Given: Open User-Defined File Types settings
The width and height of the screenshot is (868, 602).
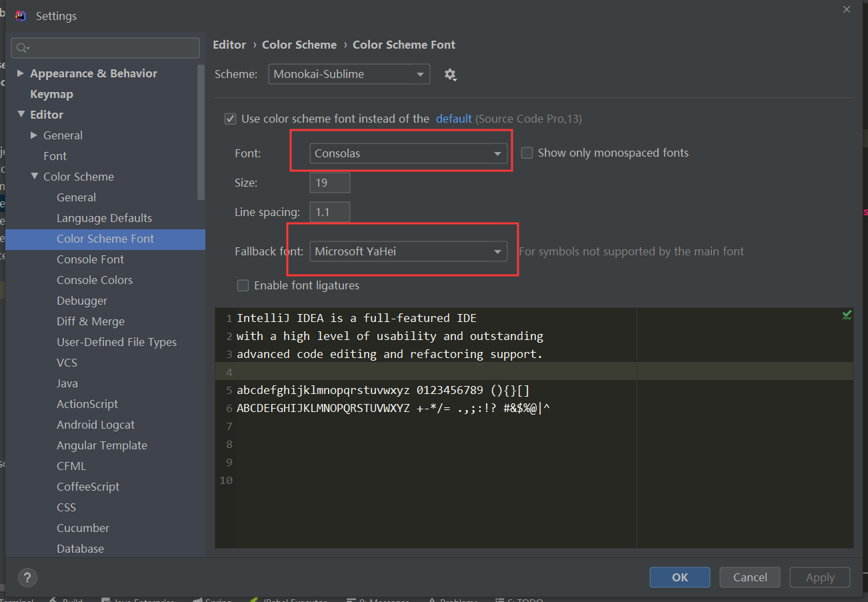Looking at the screenshot, I should click(117, 342).
